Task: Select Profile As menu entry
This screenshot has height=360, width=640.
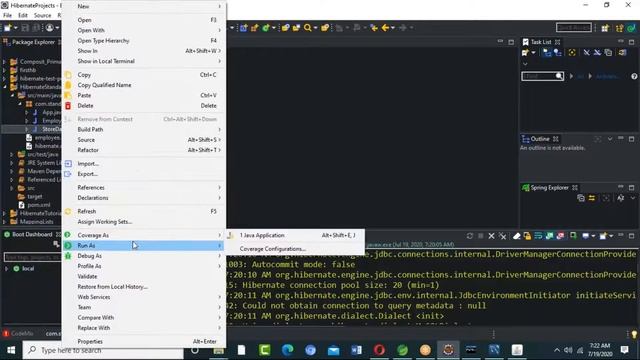Action: point(144,266)
